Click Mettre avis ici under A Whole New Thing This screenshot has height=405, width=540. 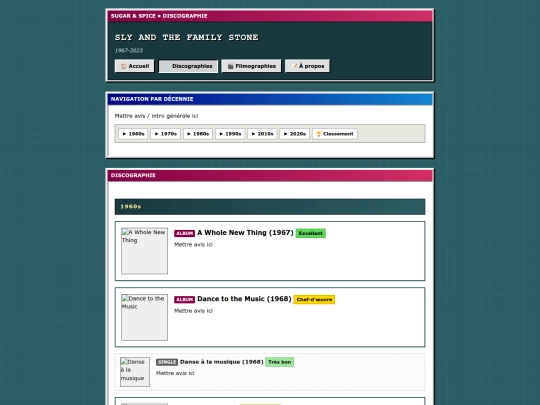point(194,245)
